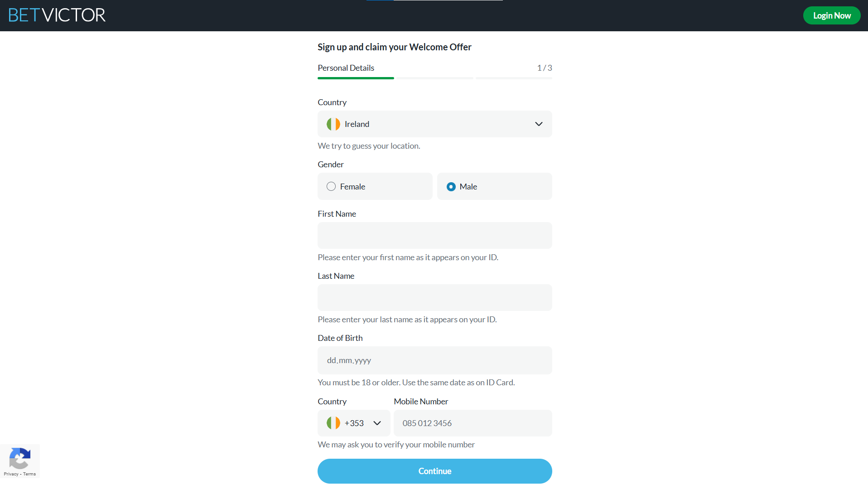Screen dimensions: 868x485
Task: Click the 1/3 step counter text
Action: (x=545, y=68)
